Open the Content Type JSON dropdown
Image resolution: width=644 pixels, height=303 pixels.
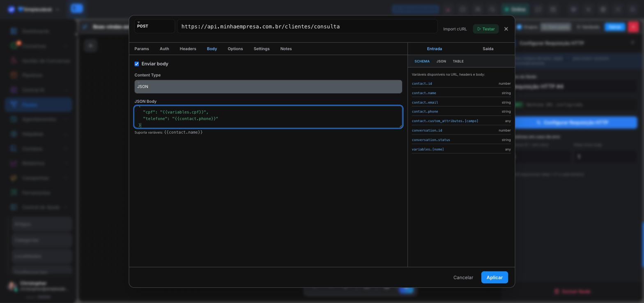pos(268,87)
